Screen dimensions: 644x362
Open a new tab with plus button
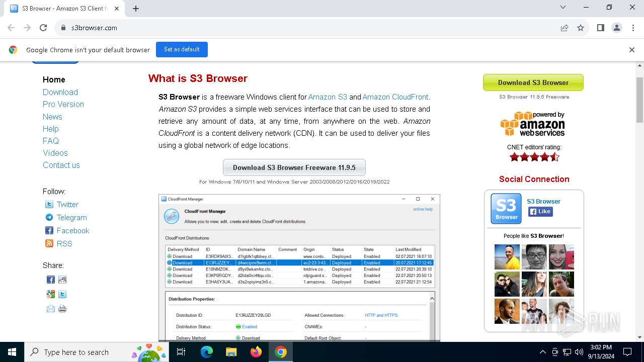click(136, 8)
